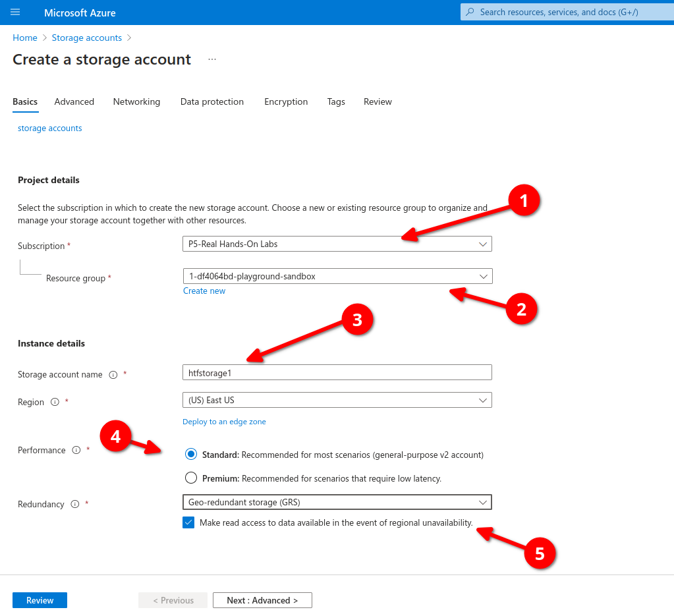Click info icon next to Storage account name
The image size is (674, 616).
pos(113,375)
